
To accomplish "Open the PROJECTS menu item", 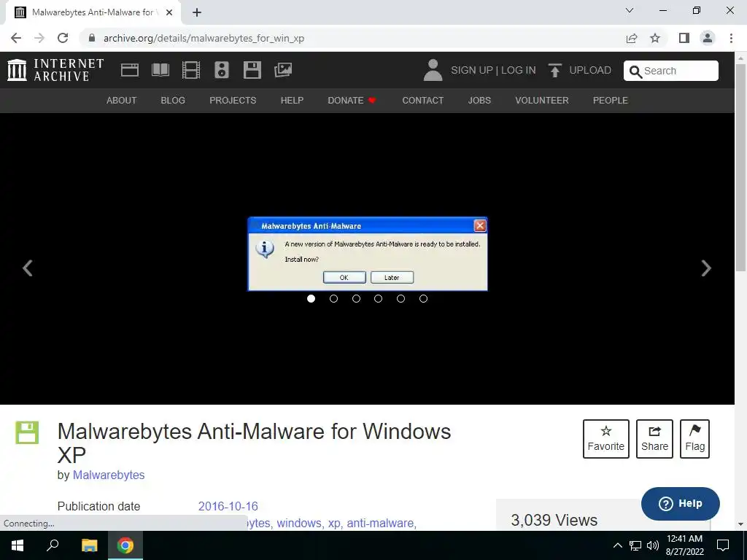I will tap(233, 101).
